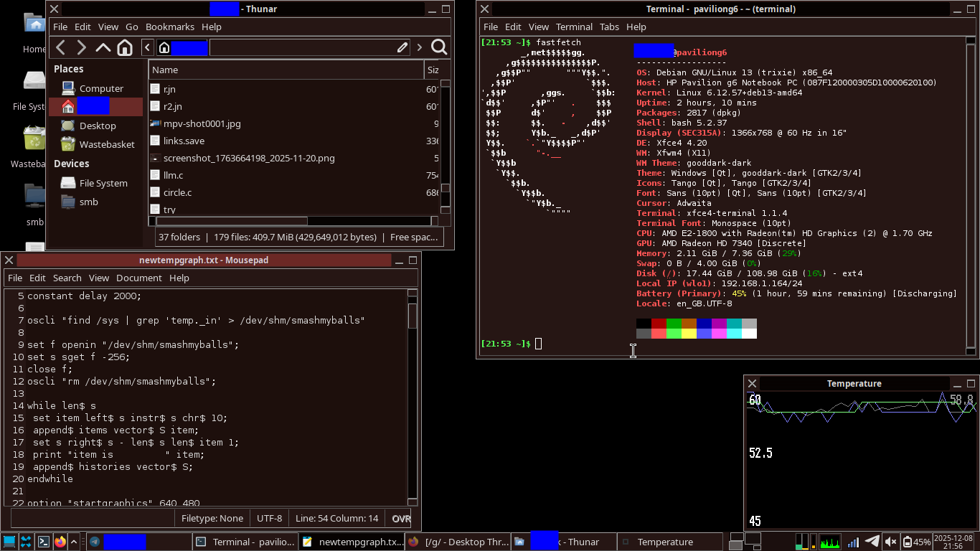Switch to newtempgraph.txt in the taskbar
This screenshot has height=551, width=980.
coord(351,542)
